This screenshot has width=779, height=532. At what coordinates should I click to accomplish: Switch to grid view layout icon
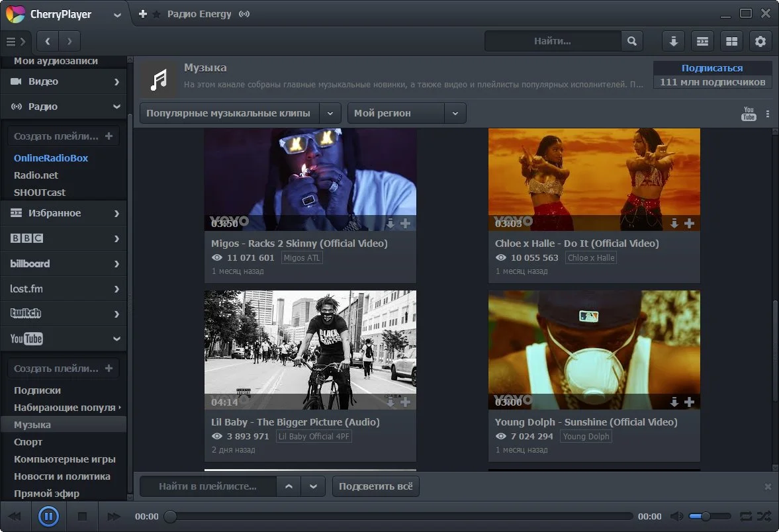(x=731, y=41)
